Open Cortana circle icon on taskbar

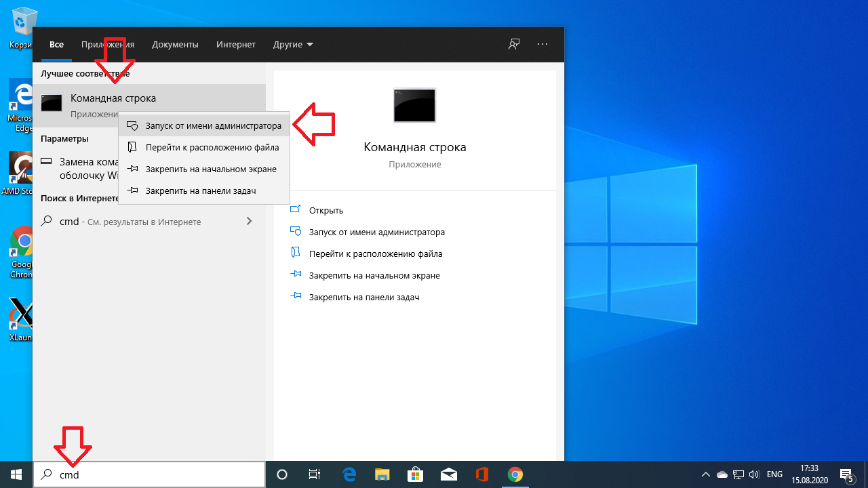(x=283, y=474)
